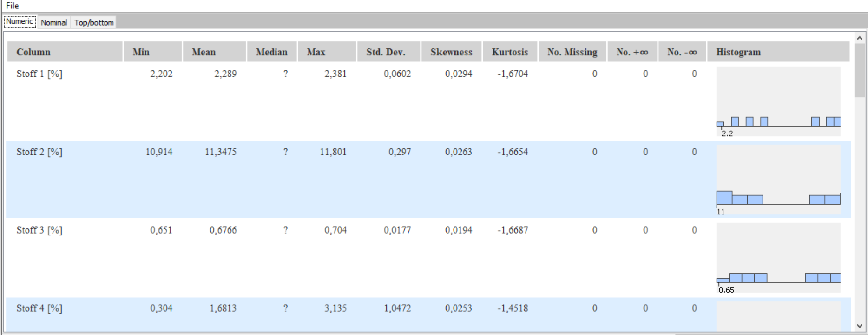The height and width of the screenshot is (335, 868).
Task: Click the Kurtosis value -1,6654
Action: coord(513,152)
